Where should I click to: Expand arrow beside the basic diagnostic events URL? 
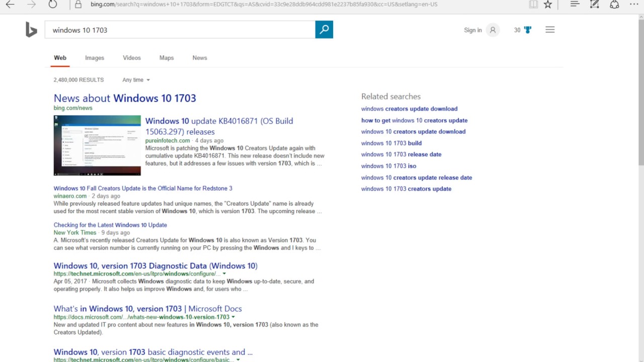point(238,360)
